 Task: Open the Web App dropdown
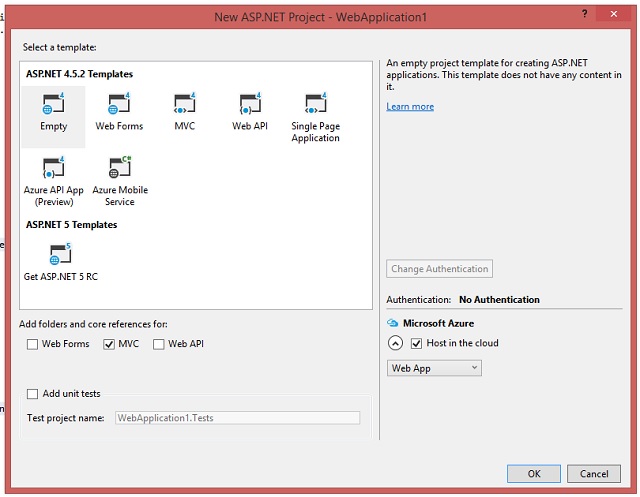point(434,368)
